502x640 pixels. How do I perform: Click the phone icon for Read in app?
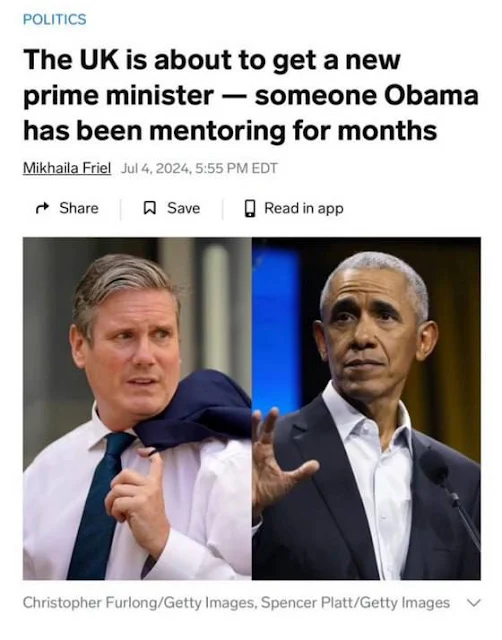(x=250, y=208)
